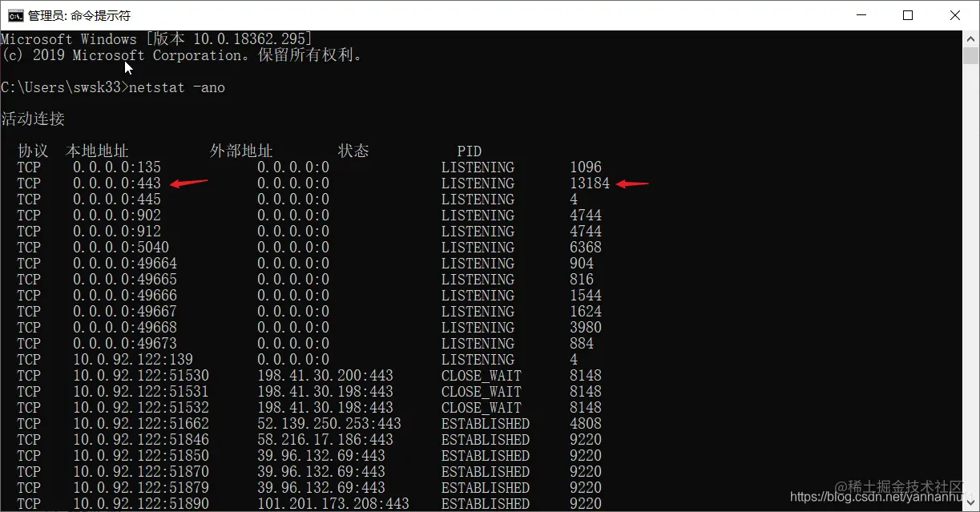Click foreign address 198.41.30.200:443
The width and height of the screenshot is (980, 512).
(x=325, y=376)
